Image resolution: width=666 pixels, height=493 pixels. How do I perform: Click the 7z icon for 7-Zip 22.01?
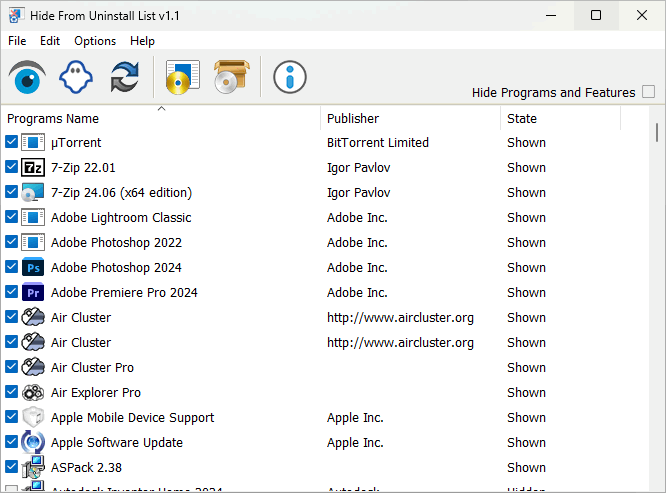tap(33, 167)
